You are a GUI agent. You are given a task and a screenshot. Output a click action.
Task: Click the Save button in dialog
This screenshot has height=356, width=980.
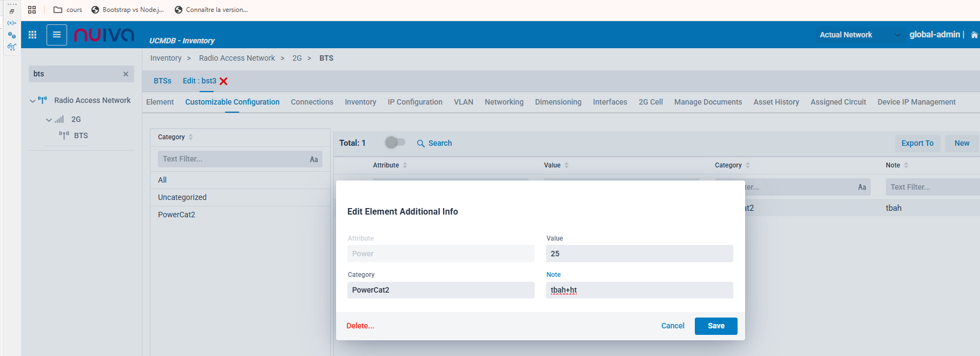(715, 326)
